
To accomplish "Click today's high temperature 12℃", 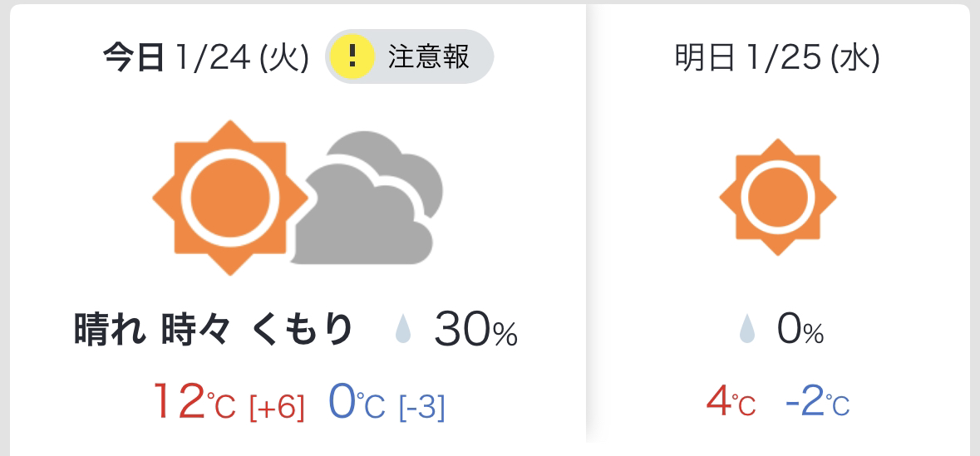I will 194,401.
